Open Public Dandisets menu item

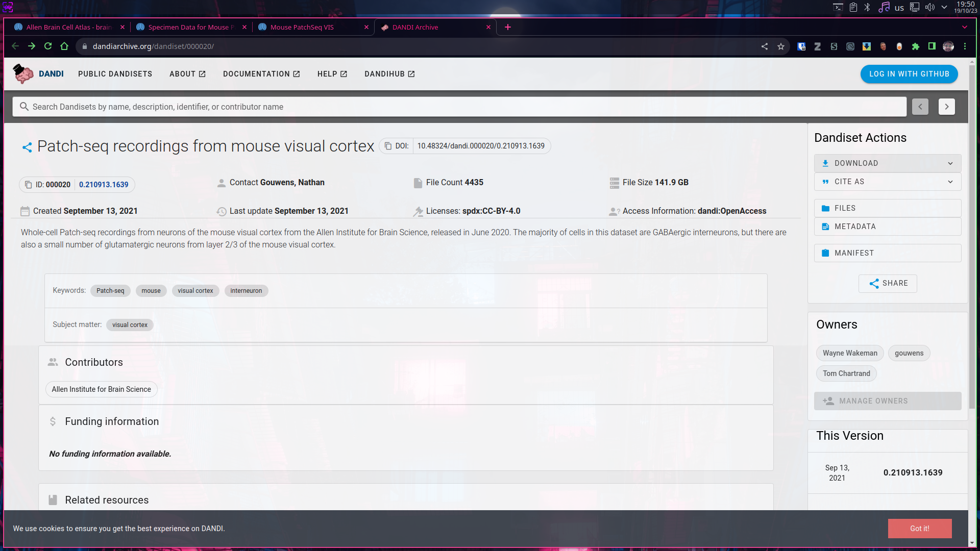115,74
